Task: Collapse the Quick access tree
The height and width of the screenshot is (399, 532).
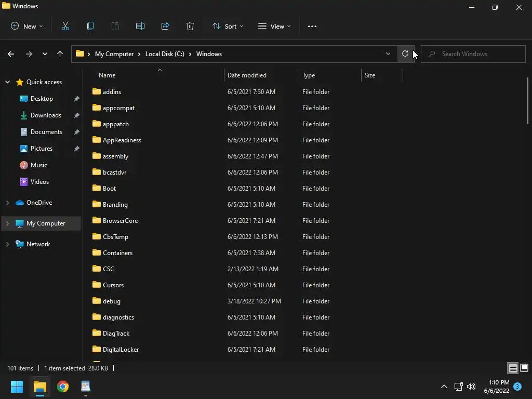Action: coord(7,82)
